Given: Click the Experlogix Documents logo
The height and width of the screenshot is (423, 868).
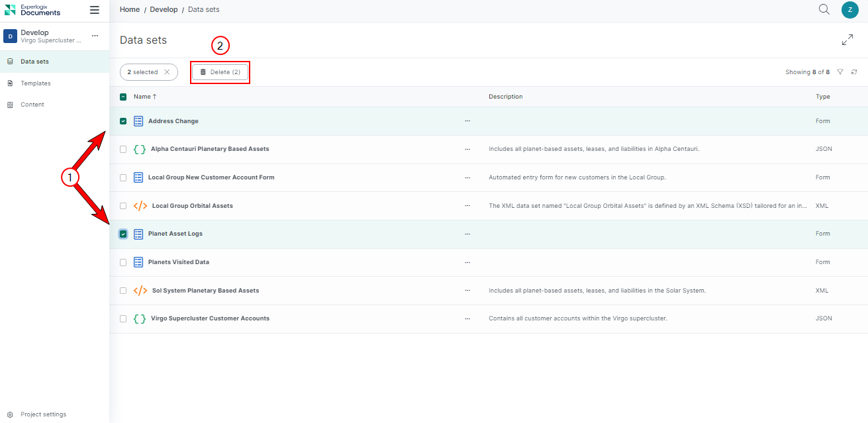Looking at the screenshot, I should click(x=33, y=10).
